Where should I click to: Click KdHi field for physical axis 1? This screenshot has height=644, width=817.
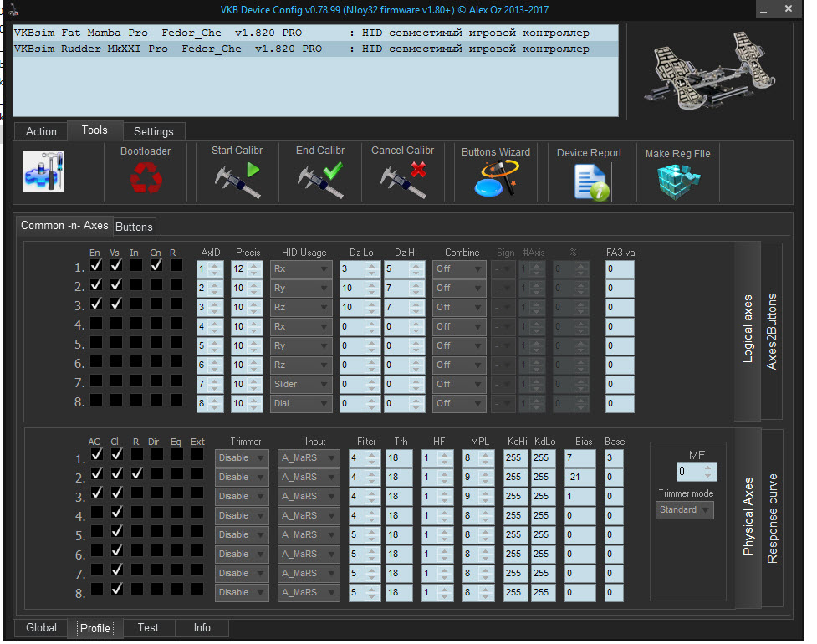coord(515,458)
